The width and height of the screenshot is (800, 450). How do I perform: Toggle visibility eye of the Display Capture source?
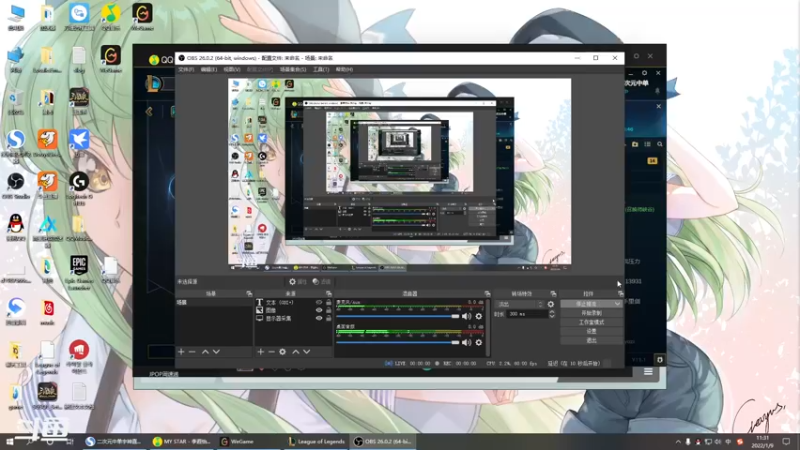click(x=319, y=318)
